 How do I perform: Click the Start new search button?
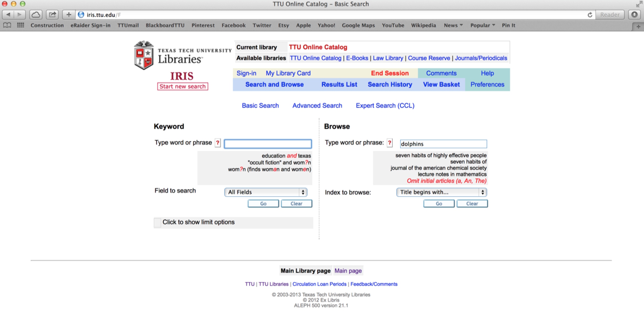pyautogui.click(x=183, y=86)
